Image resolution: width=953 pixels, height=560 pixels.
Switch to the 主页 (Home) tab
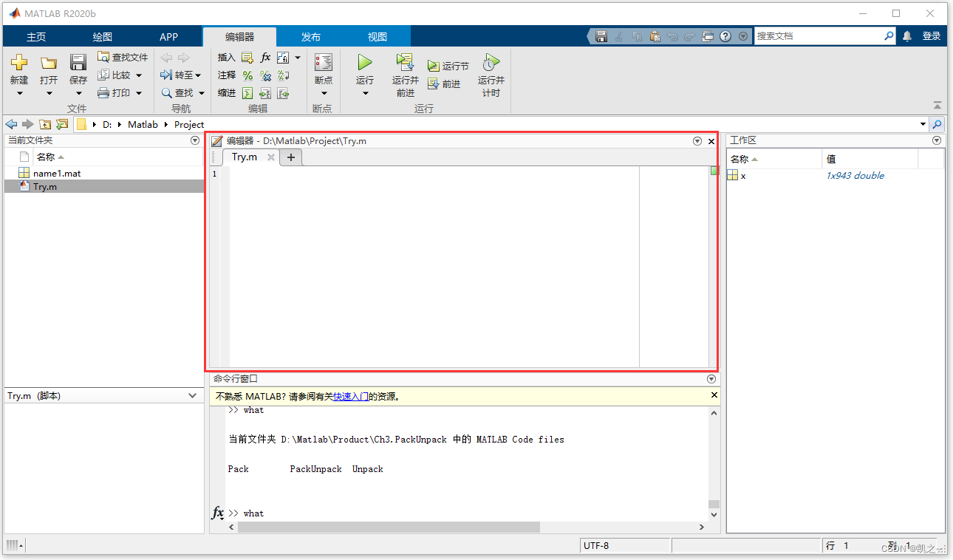click(x=35, y=36)
